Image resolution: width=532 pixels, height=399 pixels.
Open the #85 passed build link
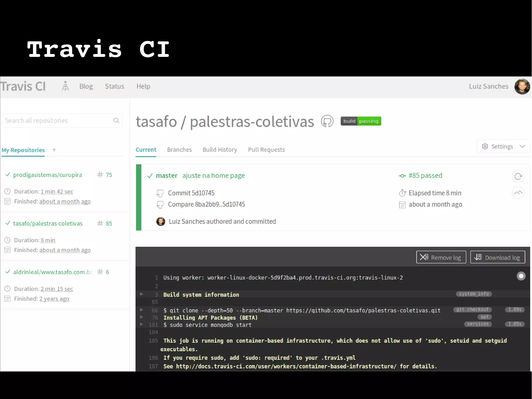(425, 175)
